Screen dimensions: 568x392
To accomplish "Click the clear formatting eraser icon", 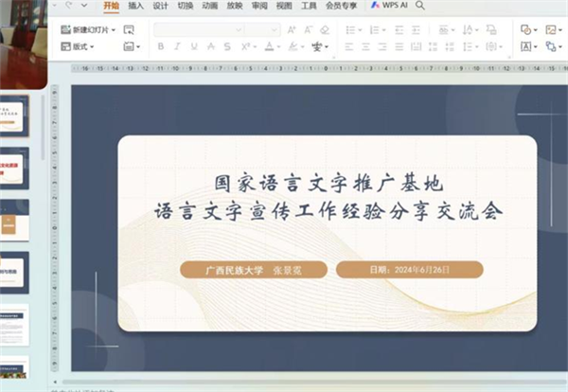I will [325, 29].
